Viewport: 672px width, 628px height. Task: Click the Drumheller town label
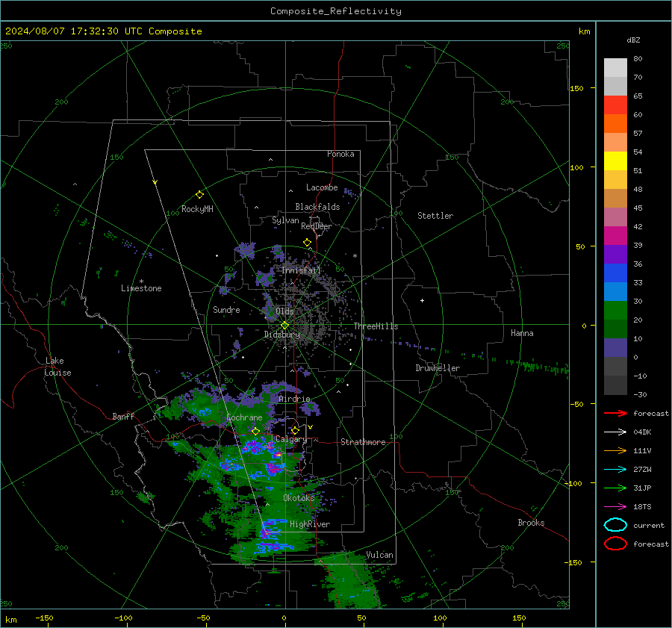pyautogui.click(x=438, y=368)
